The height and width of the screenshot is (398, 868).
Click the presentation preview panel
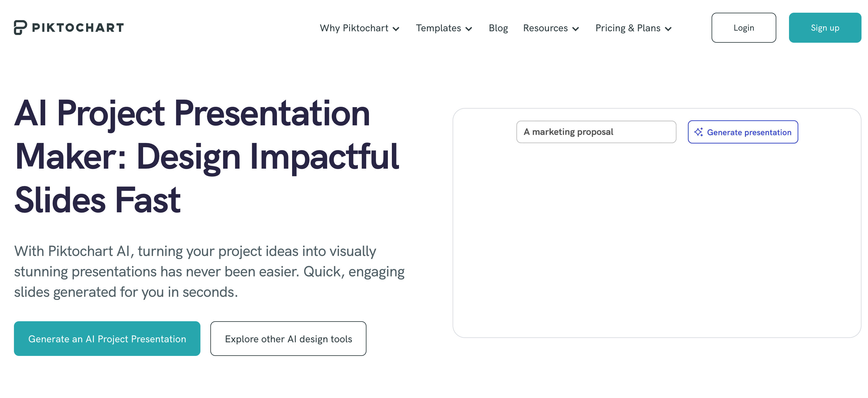(656, 236)
